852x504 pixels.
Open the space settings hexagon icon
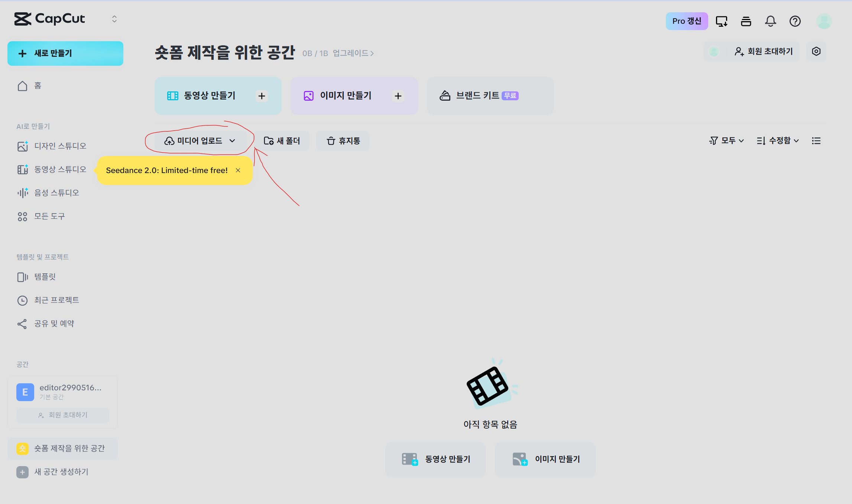click(816, 51)
